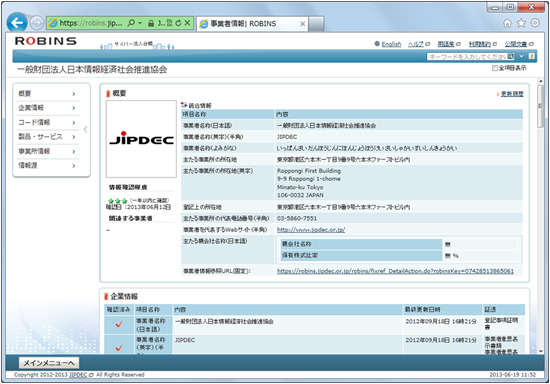Enable the 全項目表示 checkbox

[x=495, y=68]
